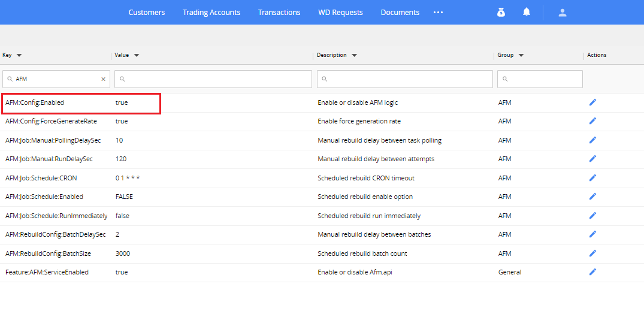Click the value 120 for RunDelaySec
Viewport: 644px width, 317px height.
121,159
